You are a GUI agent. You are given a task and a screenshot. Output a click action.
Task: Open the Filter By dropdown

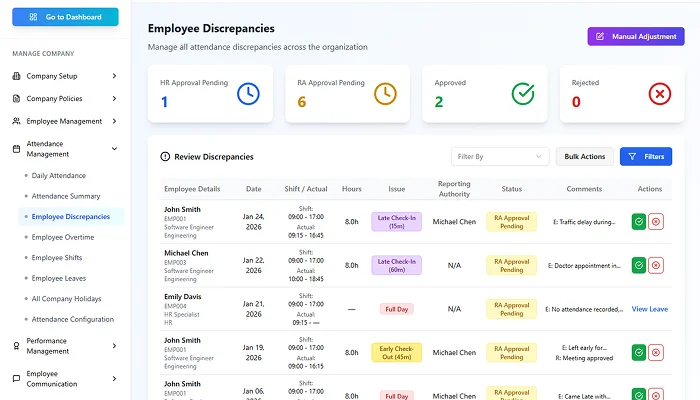pos(500,156)
